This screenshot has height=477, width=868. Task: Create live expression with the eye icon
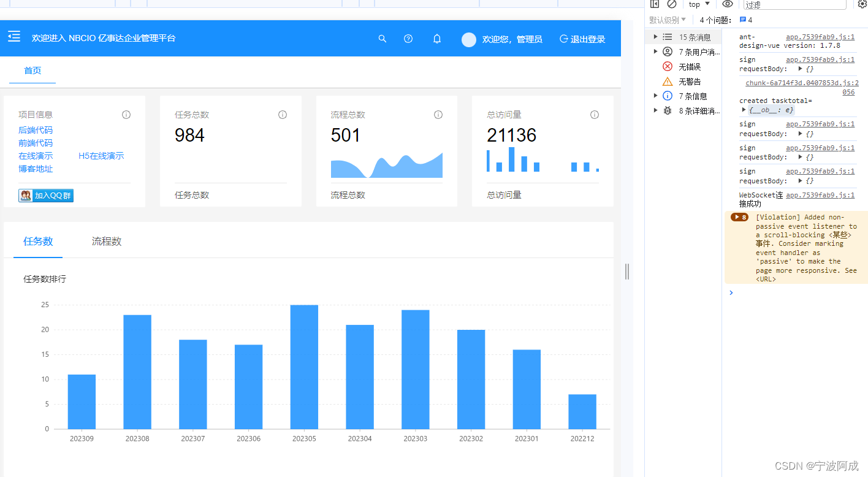[x=728, y=4]
